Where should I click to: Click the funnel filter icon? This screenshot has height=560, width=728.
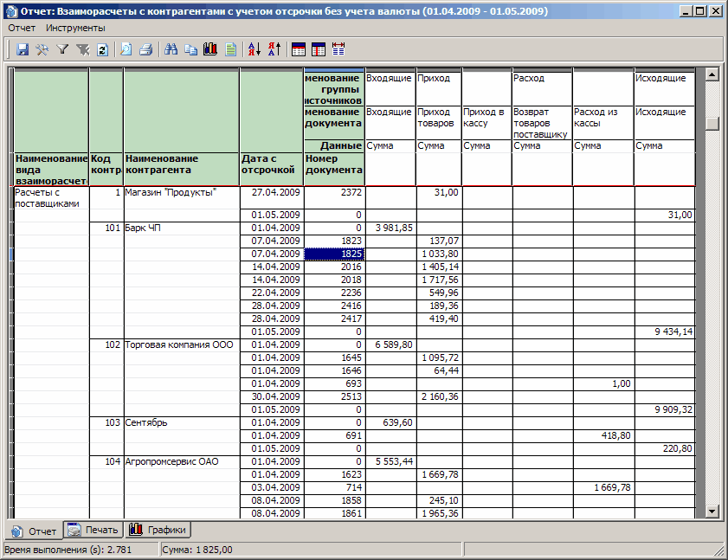[62, 49]
